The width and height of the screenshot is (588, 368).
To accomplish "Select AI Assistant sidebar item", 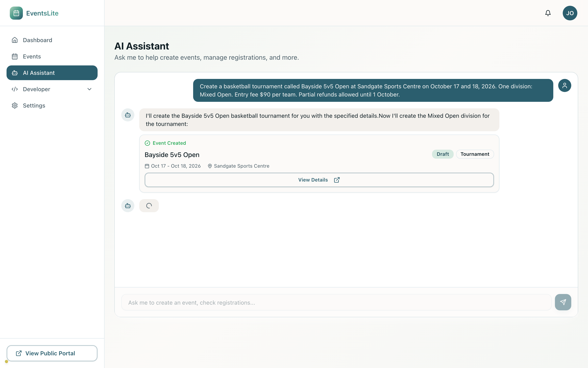I will pos(52,73).
